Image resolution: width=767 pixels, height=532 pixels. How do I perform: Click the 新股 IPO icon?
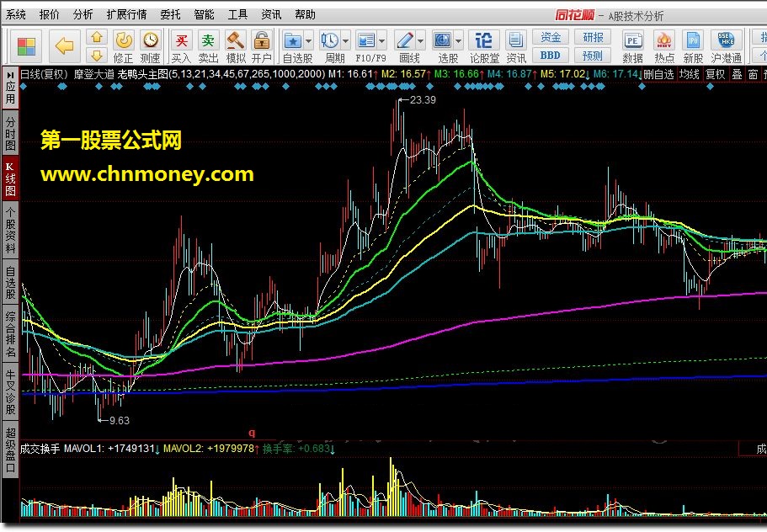[x=693, y=40]
